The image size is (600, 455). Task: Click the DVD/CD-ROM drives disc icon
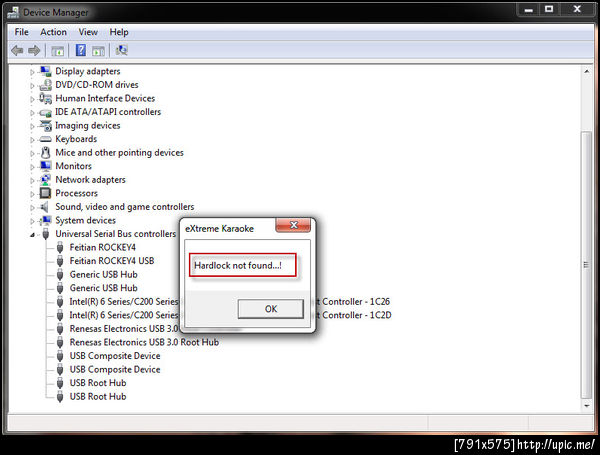46,85
